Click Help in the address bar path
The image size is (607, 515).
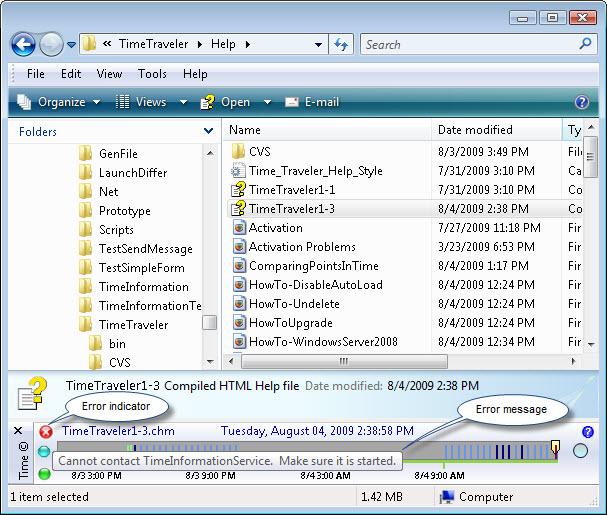(223, 44)
